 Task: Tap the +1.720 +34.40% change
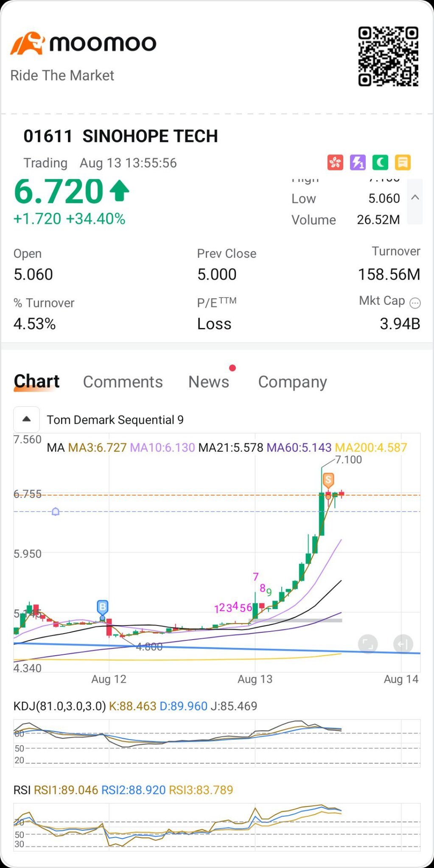click(70, 219)
